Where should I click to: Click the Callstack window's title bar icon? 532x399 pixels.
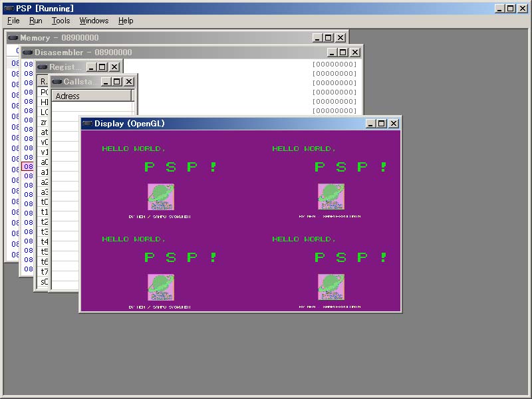[57, 81]
